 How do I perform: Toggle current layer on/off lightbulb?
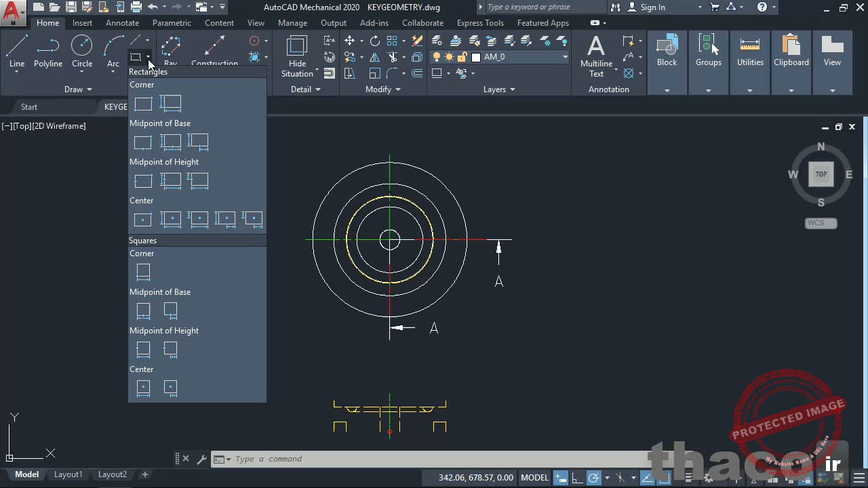[x=437, y=58]
